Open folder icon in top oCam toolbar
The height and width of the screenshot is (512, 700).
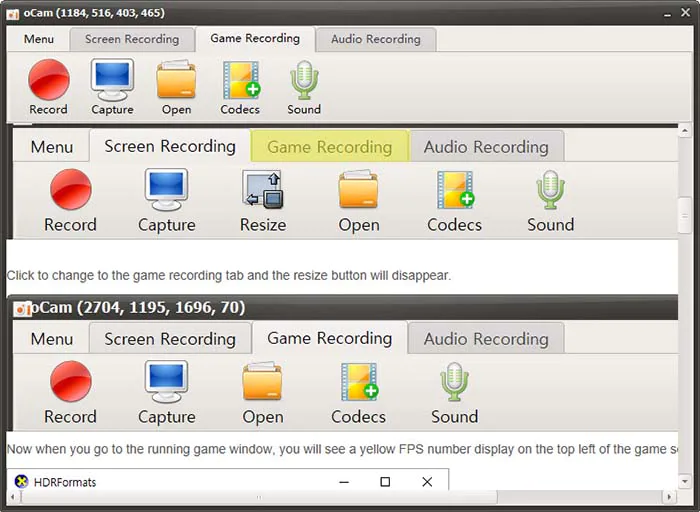coord(176,79)
